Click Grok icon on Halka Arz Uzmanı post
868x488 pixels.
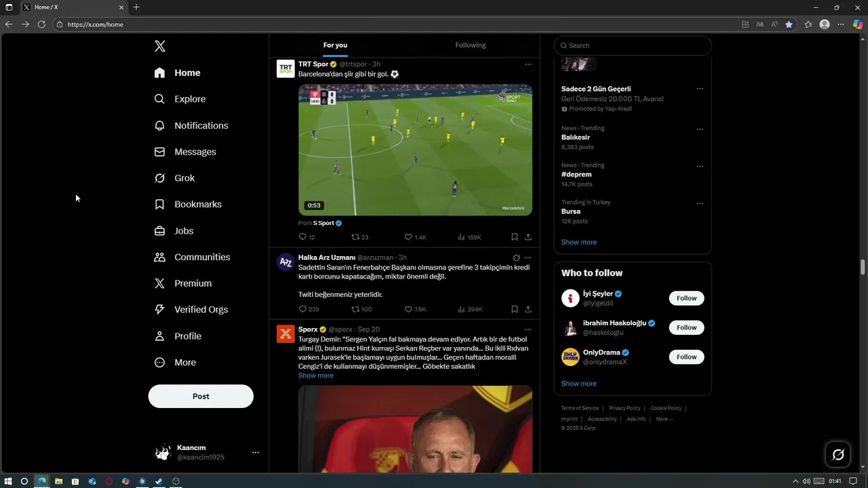pyautogui.click(x=516, y=258)
